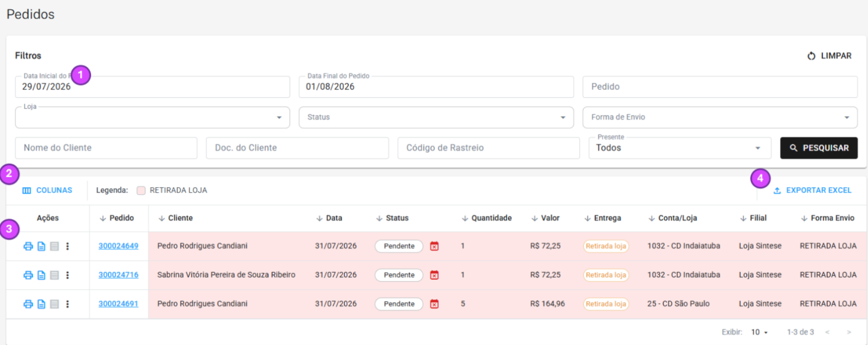Click the Nome do Cliente field
Viewport: 868px width, 345px height.
(106, 148)
